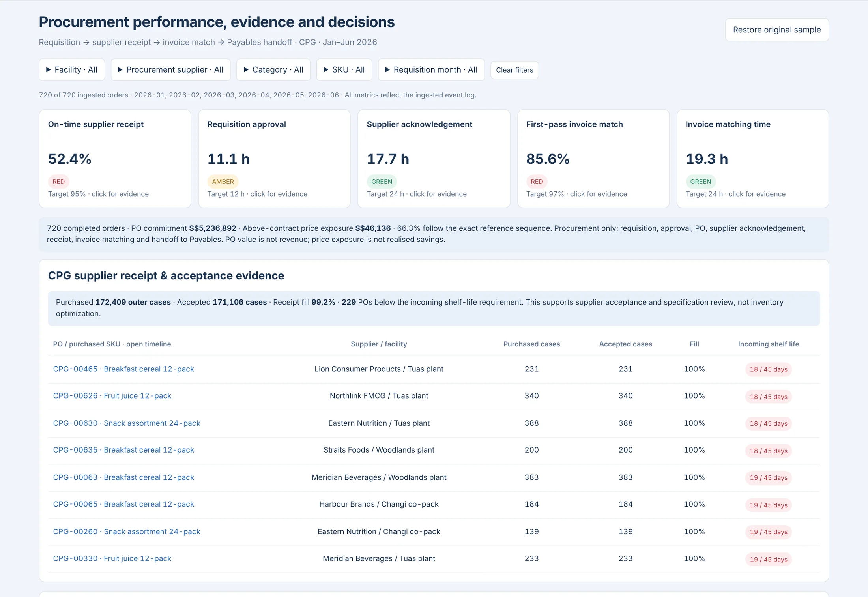Click the AMBER status badge

pos(223,182)
